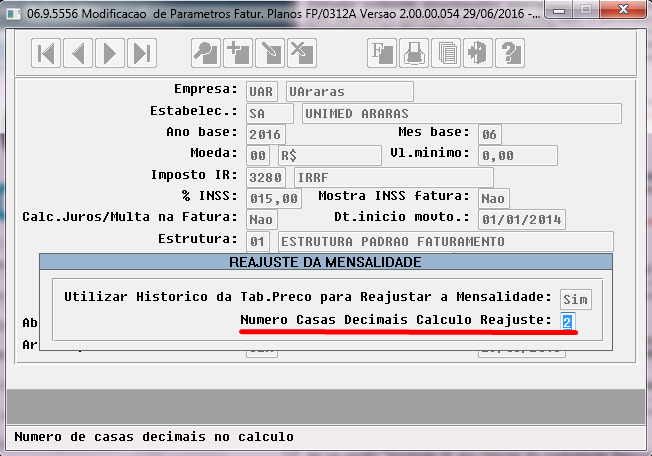Click 'Numero Casas Decimais Calculo Reajuste:' label

(396, 320)
